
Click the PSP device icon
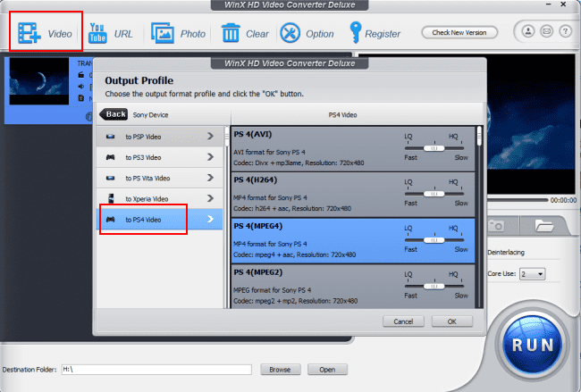pos(111,137)
